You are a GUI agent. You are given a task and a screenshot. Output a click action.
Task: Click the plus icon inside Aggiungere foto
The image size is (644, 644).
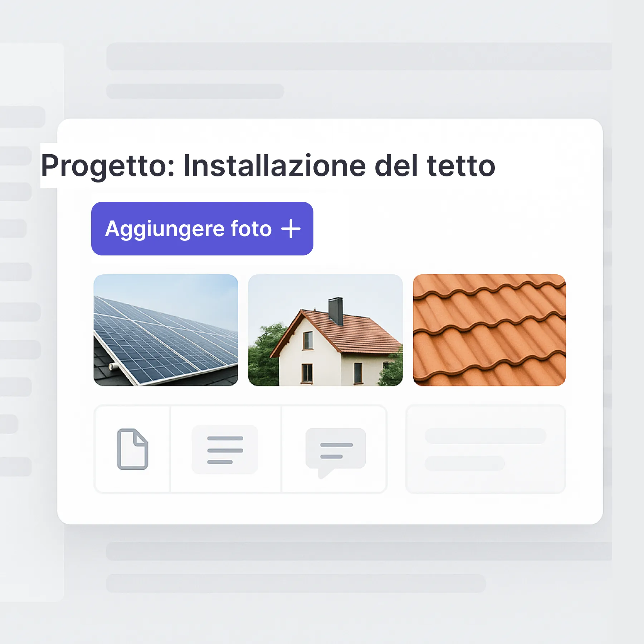click(291, 229)
